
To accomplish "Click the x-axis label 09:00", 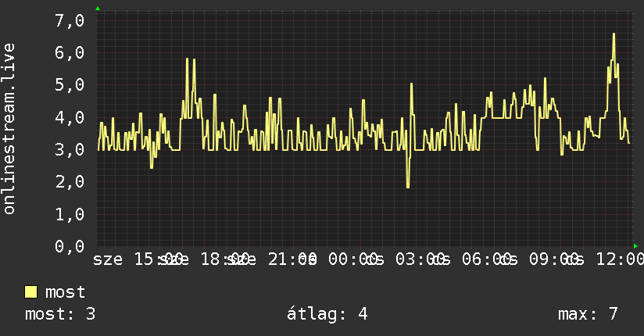I will pos(553,259).
